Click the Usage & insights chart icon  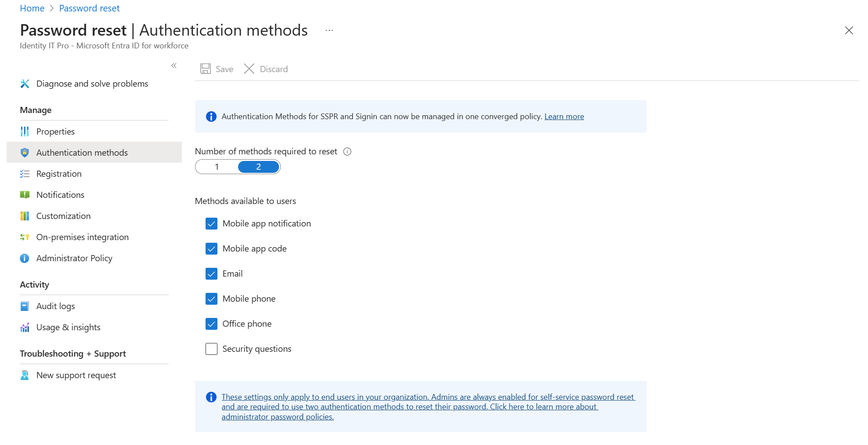pos(25,327)
